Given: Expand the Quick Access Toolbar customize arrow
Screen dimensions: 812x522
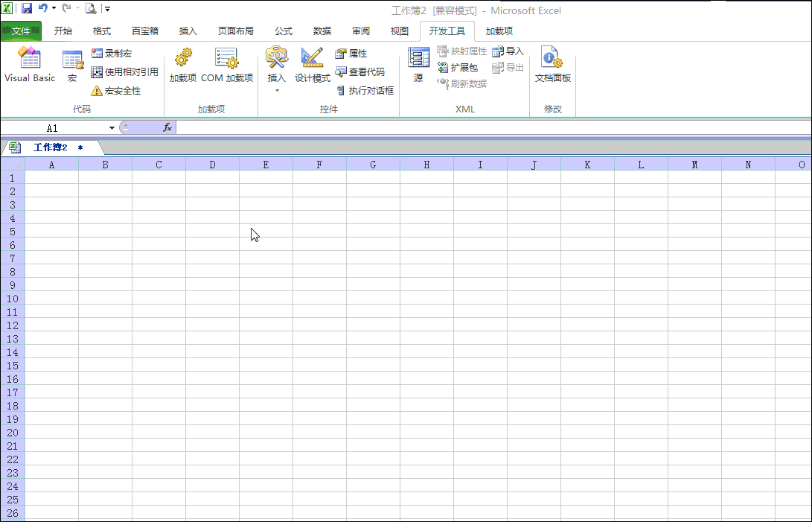Looking at the screenshot, I should [x=106, y=8].
